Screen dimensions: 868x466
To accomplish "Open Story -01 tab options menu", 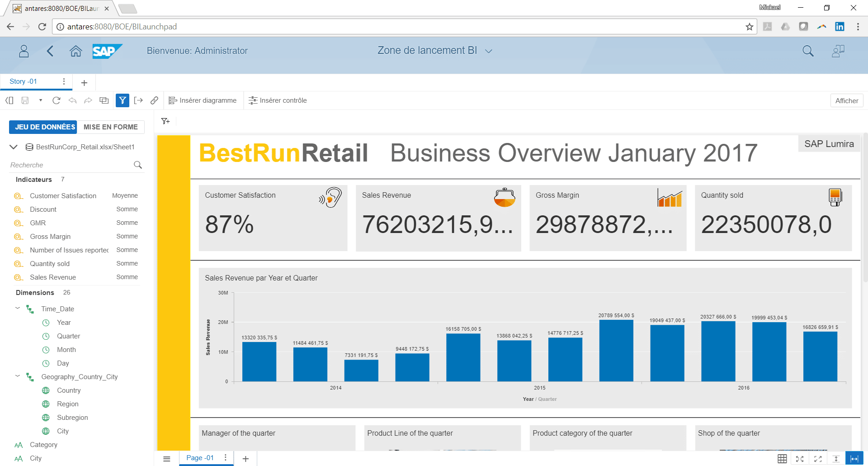I will (x=64, y=81).
